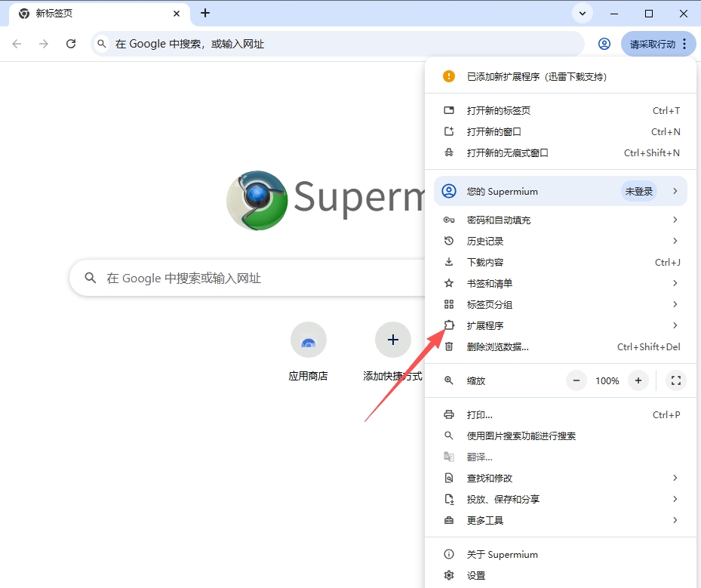
Task: Expand 扩展程序 submenu
Action: 560,325
